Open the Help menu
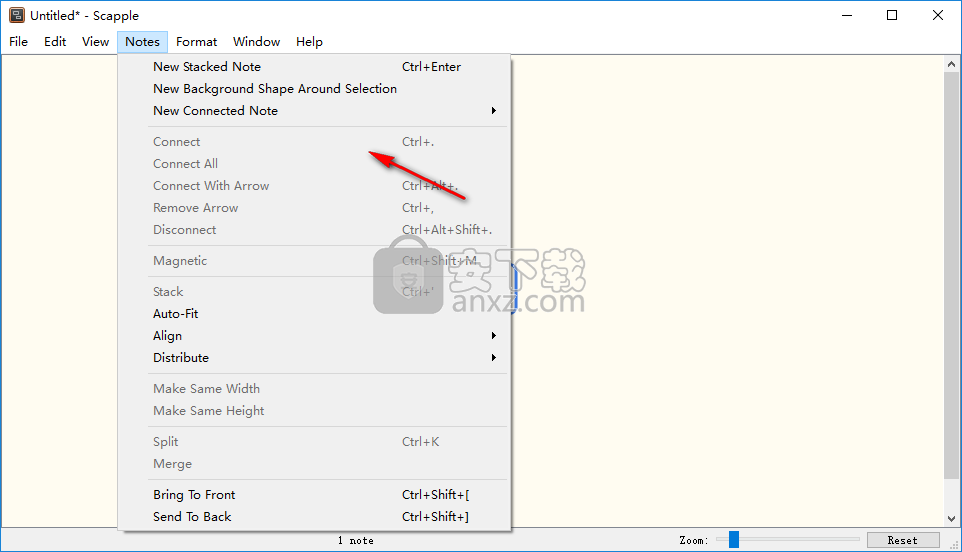962x552 pixels. pyautogui.click(x=309, y=42)
